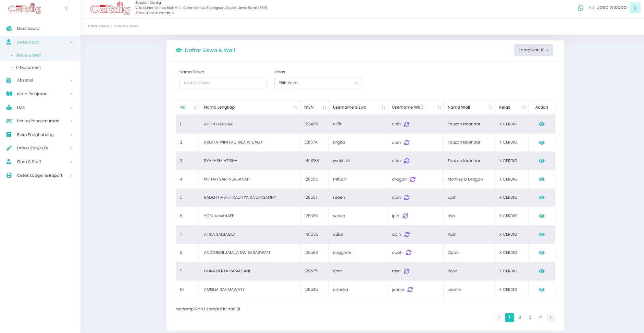Click the Dashboard pie-chart icon

[x=9, y=28]
